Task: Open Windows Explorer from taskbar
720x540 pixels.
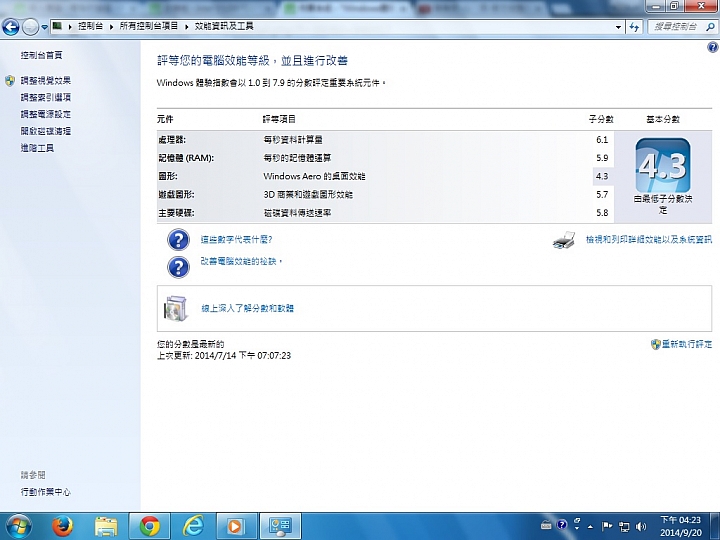Action: pos(106,526)
